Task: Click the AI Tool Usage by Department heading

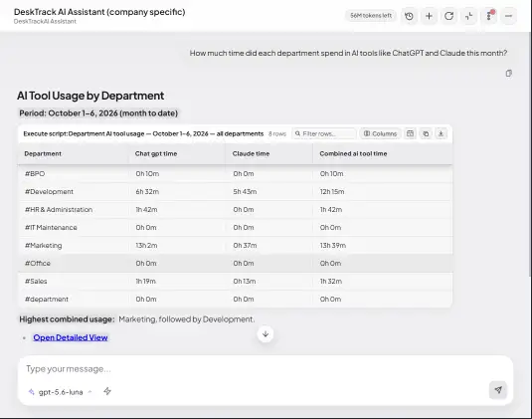Action: pyautogui.click(x=90, y=96)
